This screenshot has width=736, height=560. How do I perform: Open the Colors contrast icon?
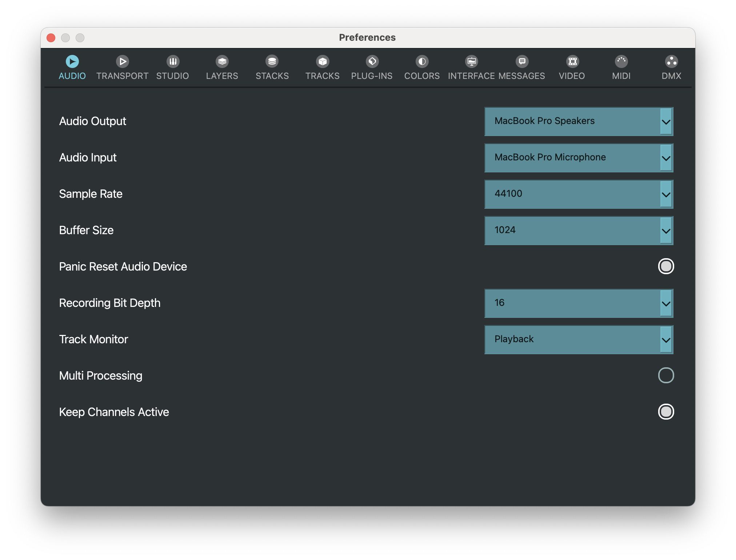coord(422,61)
